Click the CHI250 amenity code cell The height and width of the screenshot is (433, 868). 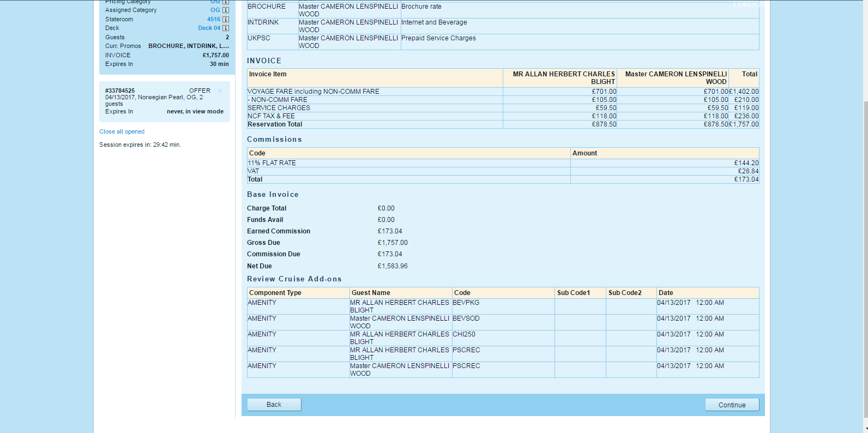click(x=464, y=334)
